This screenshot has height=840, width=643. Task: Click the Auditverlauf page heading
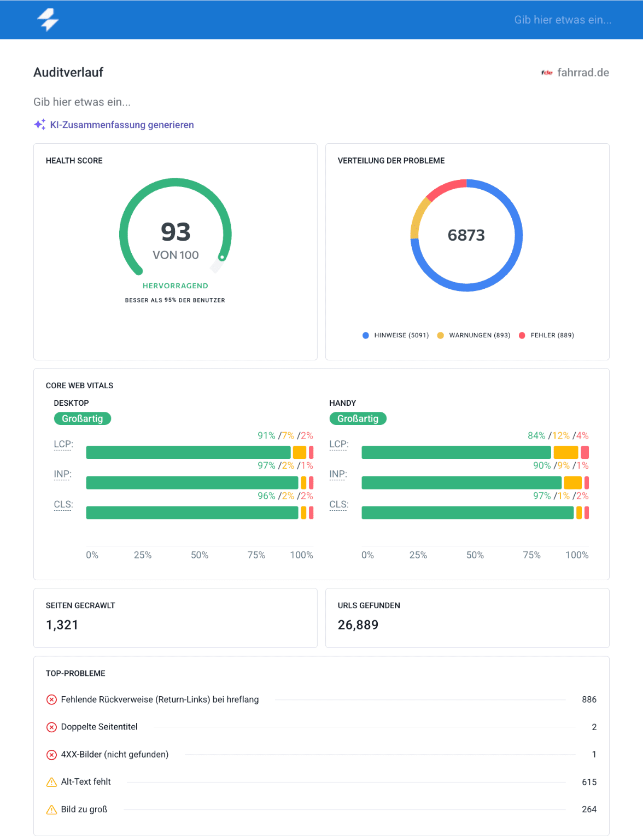coord(68,72)
